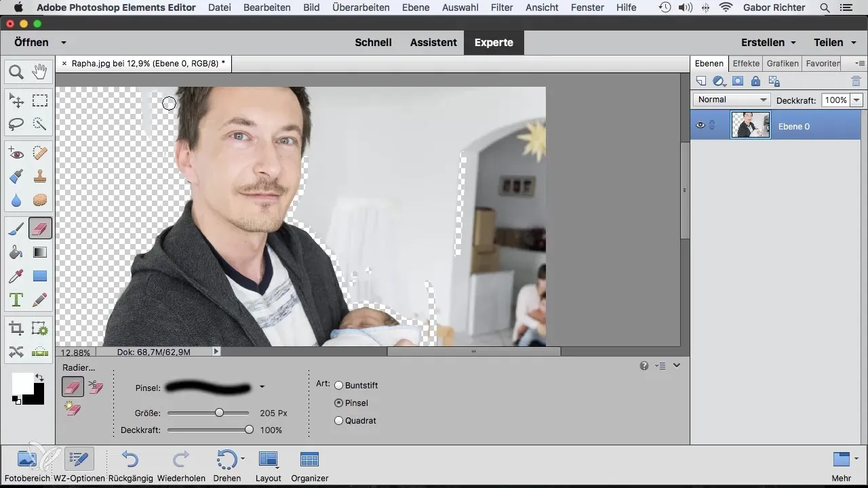Click the Rückgängig undo button
The height and width of the screenshot is (488, 868).
(130, 465)
